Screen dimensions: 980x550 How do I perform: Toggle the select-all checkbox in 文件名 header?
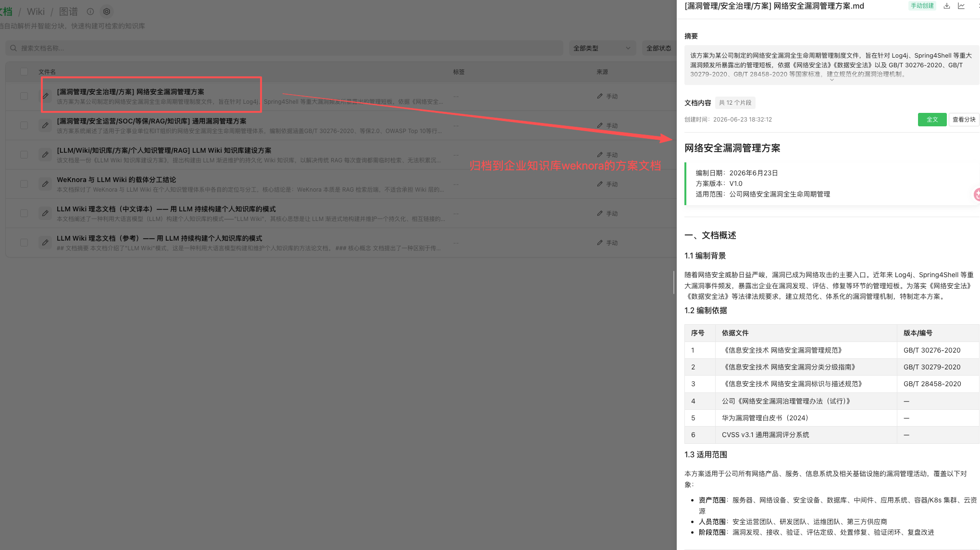pos(24,72)
